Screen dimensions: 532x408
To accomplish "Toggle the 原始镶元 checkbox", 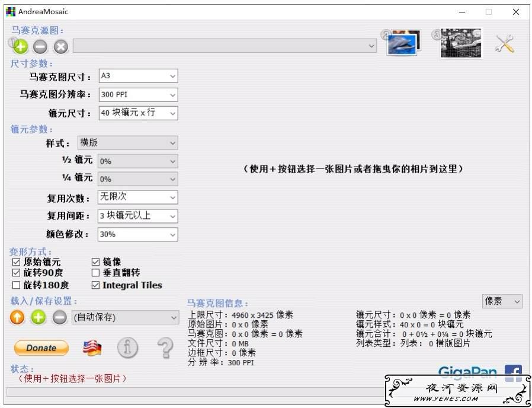I will click(x=16, y=262).
